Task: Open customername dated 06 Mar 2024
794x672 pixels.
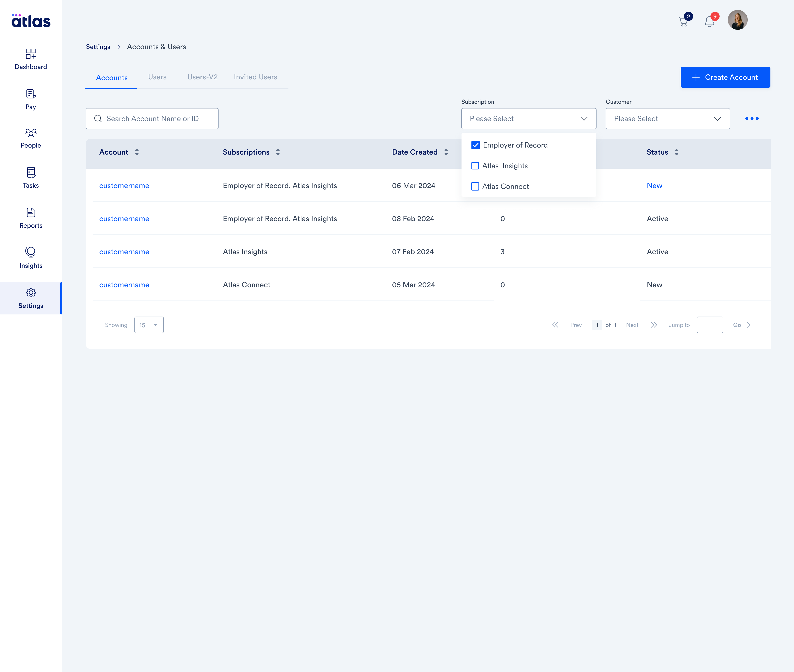Action: [124, 186]
